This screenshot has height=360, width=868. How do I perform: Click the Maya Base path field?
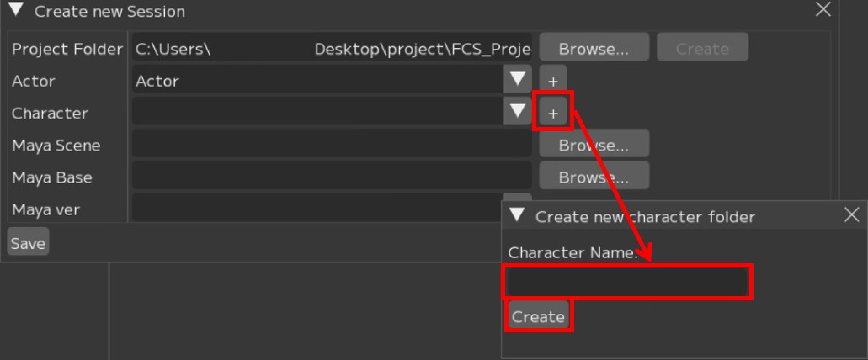(x=332, y=177)
